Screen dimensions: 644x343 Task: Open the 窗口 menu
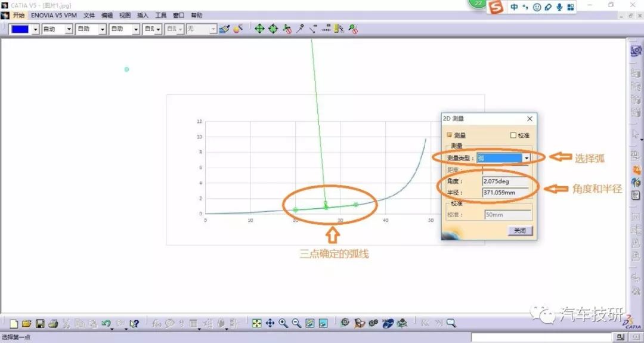[179, 15]
